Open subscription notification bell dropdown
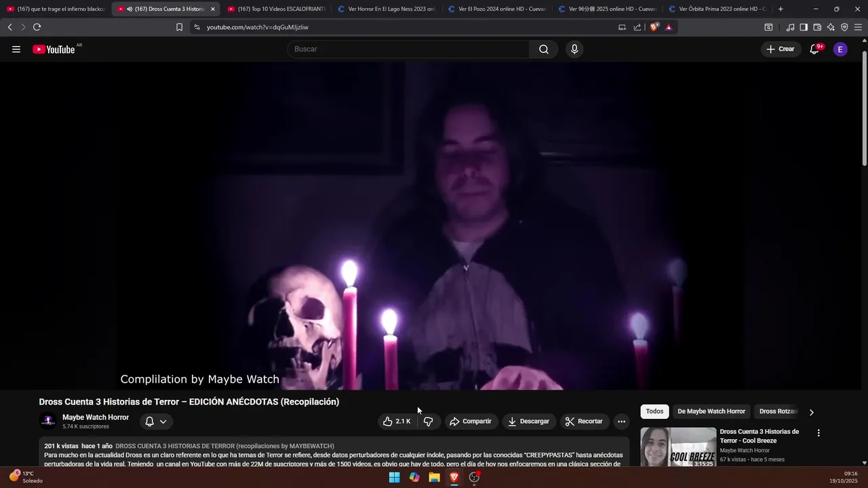868x488 pixels. [x=156, y=422]
